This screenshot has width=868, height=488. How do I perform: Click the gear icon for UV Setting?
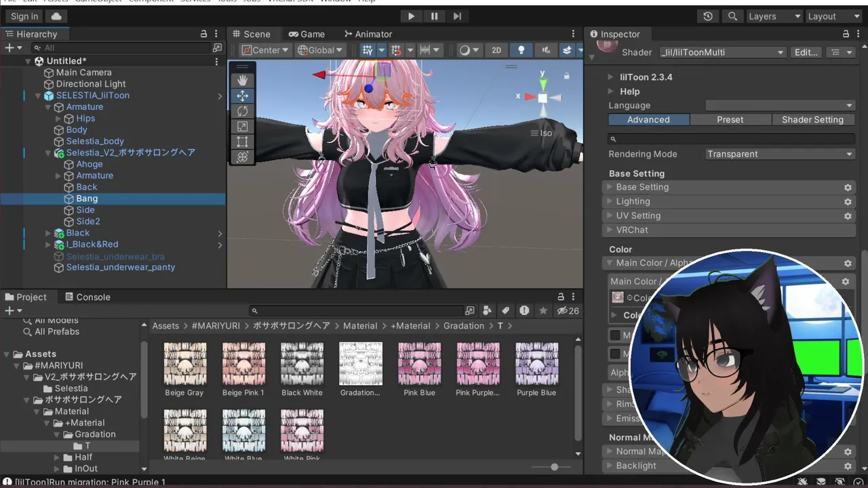coord(848,216)
